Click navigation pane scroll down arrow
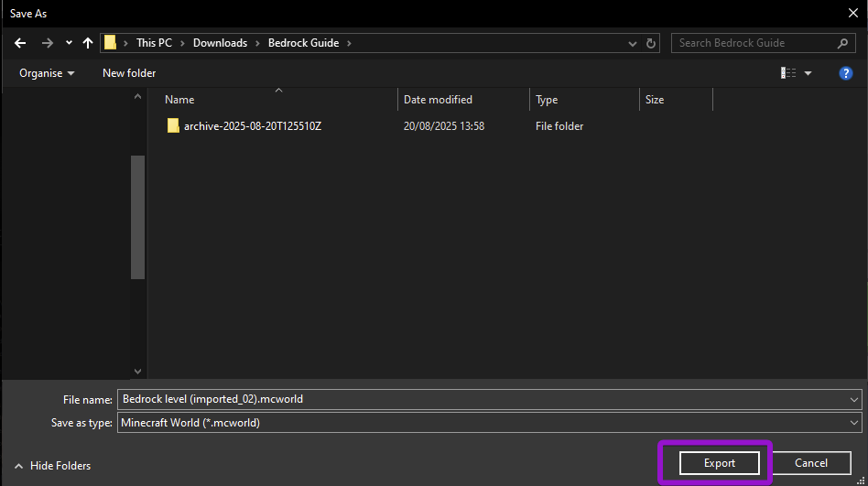Image resolution: width=868 pixels, height=486 pixels. click(138, 372)
